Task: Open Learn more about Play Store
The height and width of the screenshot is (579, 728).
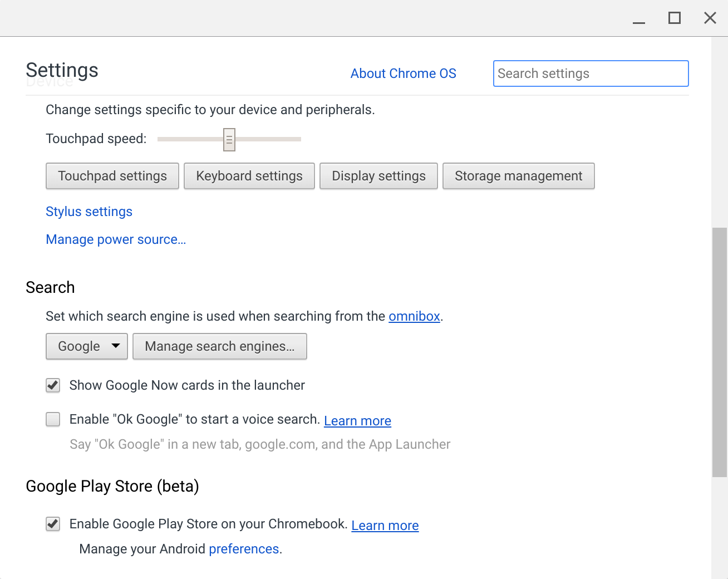Action: pyautogui.click(x=385, y=526)
